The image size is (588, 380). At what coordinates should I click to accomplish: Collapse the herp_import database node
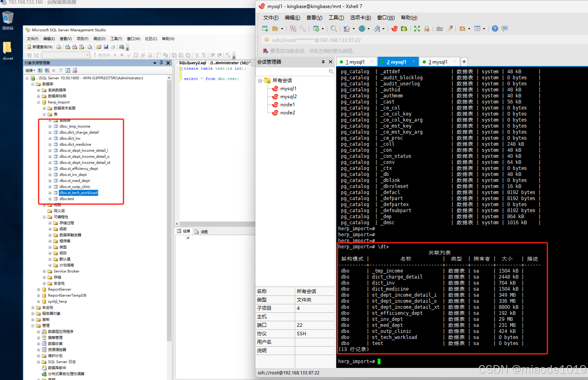click(x=39, y=102)
